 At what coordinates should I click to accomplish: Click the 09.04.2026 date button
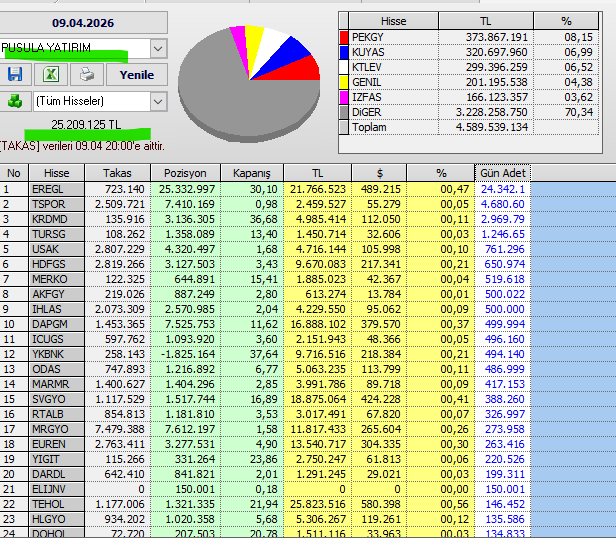(x=83, y=23)
